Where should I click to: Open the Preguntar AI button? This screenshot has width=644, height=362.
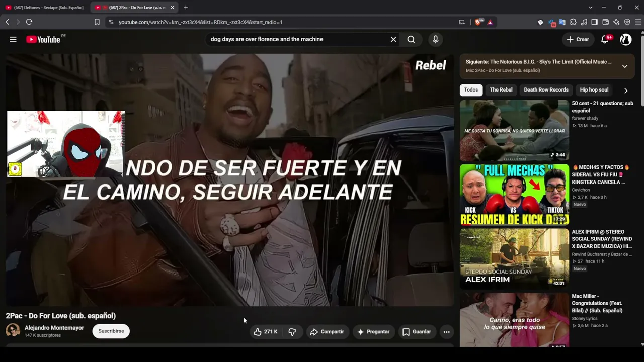373,332
